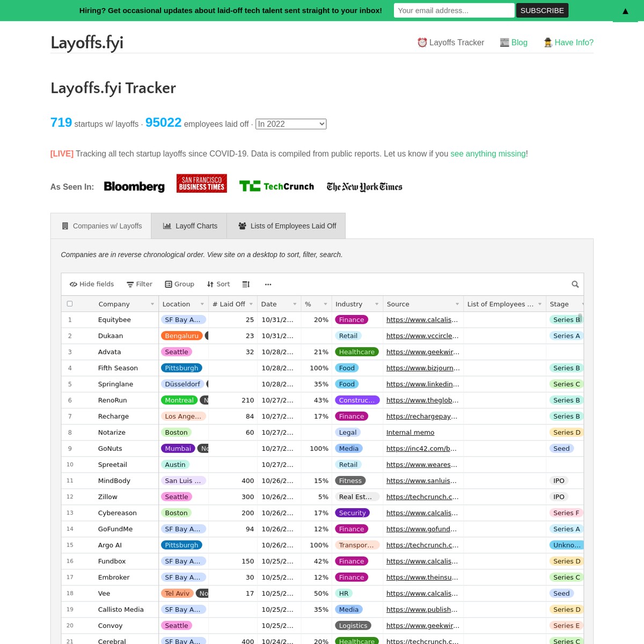Open GoFundMe source link
The height and width of the screenshot is (644, 644).
[x=422, y=529]
